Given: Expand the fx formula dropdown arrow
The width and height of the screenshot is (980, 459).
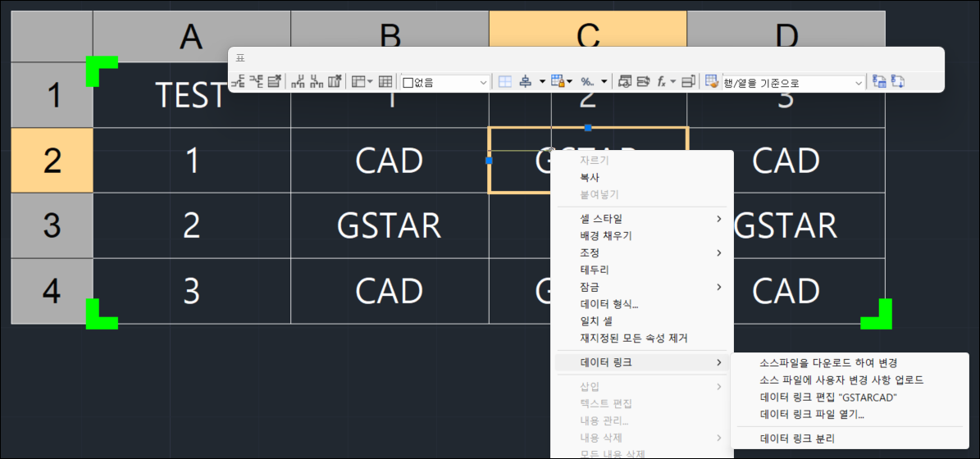Looking at the screenshot, I should pyautogui.click(x=673, y=82).
